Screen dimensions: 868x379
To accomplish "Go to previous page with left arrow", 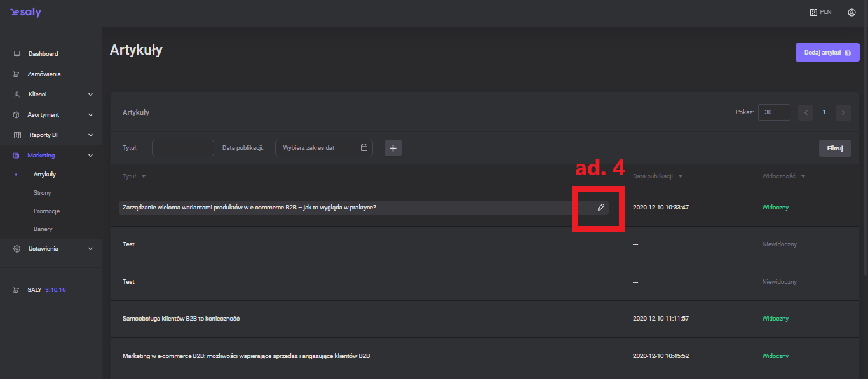I will [x=806, y=112].
